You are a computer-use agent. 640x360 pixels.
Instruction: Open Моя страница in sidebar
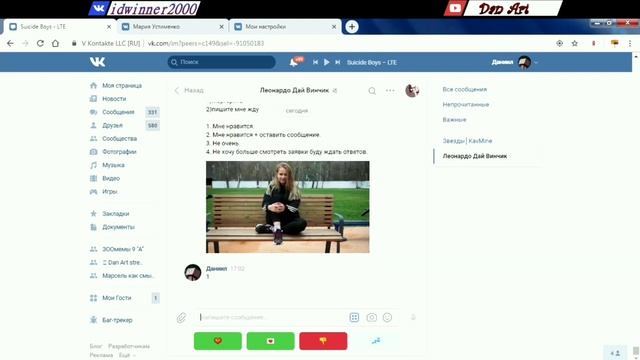pyautogui.click(x=122, y=86)
